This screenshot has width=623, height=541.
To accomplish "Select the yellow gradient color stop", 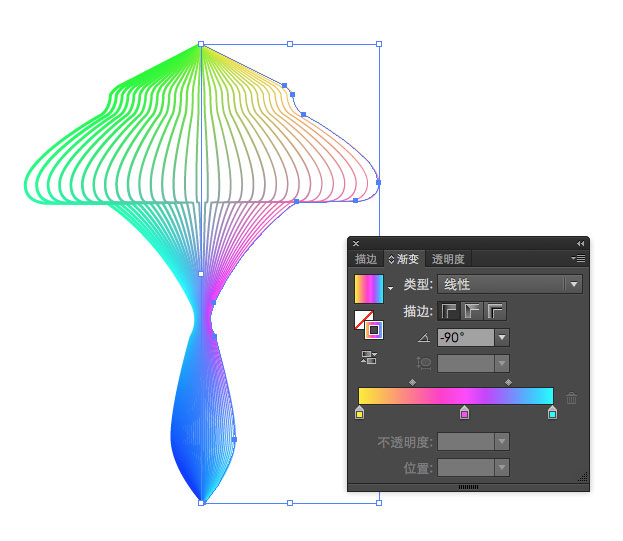I will click(359, 412).
